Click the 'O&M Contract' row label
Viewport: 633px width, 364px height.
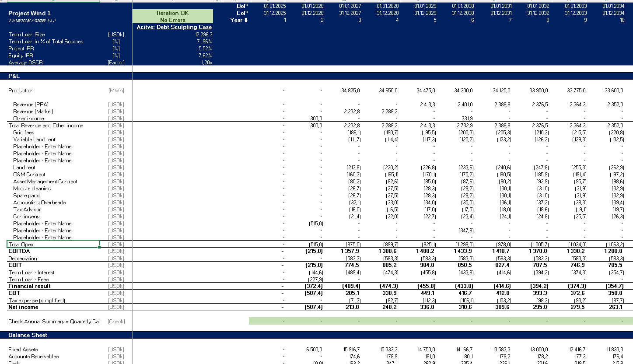(29, 175)
